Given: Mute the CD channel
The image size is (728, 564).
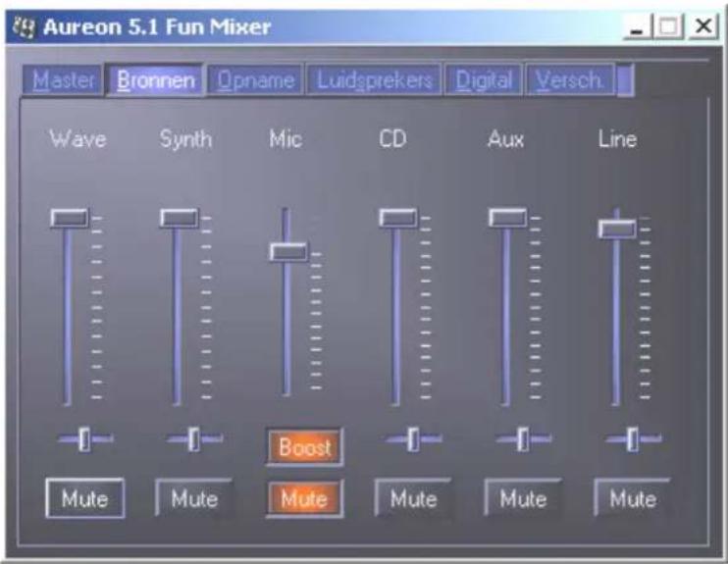Looking at the screenshot, I should pyautogui.click(x=413, y=498).
